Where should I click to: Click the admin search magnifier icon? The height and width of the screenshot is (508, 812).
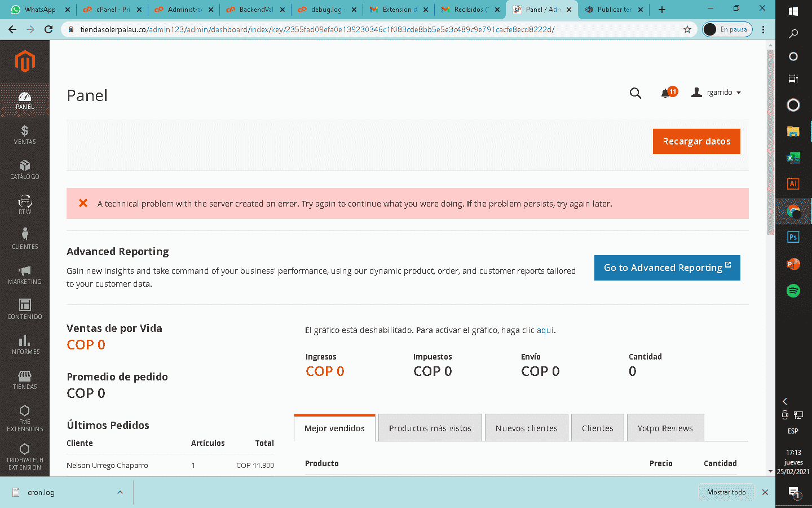[x=636, y=93]
